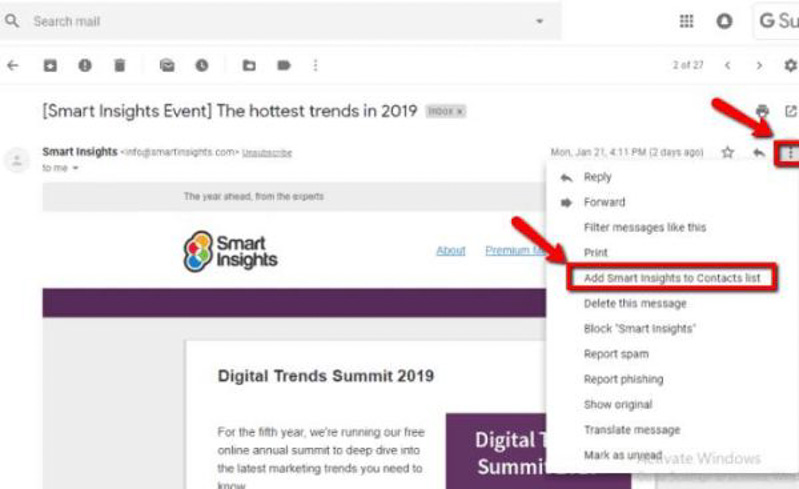Viewport: 799px width, 489px height.
Task: Open Gmail settings gear
Action: (790, 65)
